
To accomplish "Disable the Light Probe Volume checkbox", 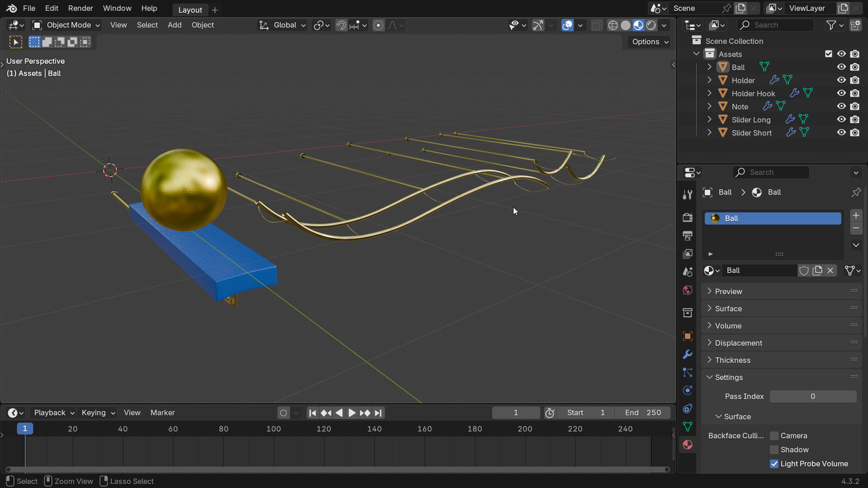I will click(x=774, y=463).
